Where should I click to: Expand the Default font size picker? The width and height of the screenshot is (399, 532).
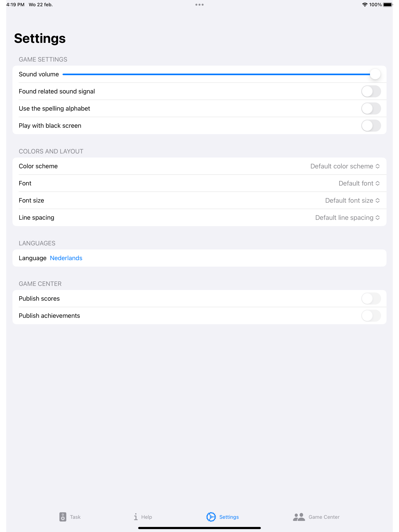click(x=352, y=200)
